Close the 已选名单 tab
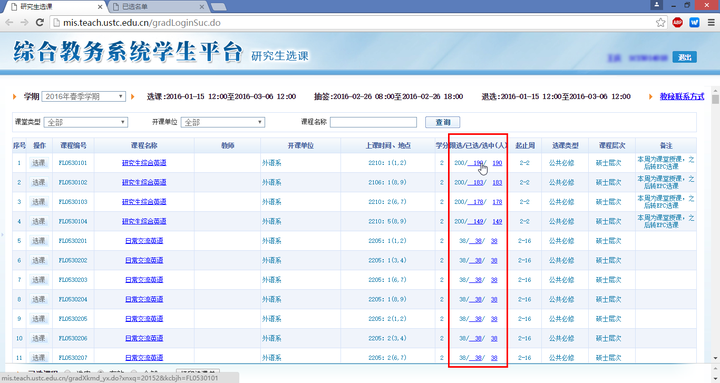Screen dimensions: 720x383 [202, 7]
